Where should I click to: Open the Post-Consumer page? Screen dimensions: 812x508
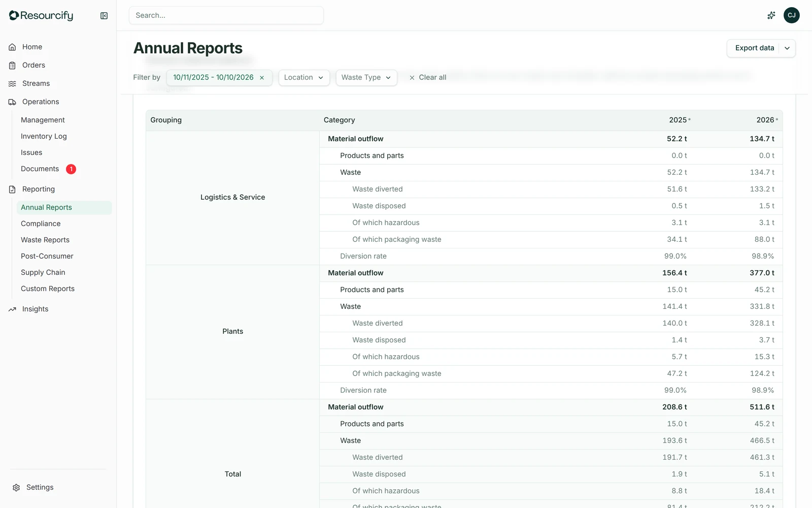[x=47, y=256]
